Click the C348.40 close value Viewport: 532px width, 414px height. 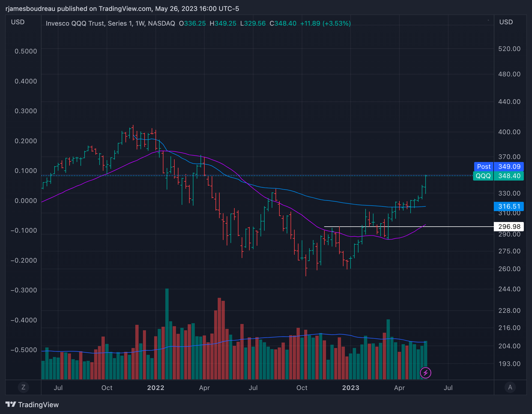coord(283,23)
